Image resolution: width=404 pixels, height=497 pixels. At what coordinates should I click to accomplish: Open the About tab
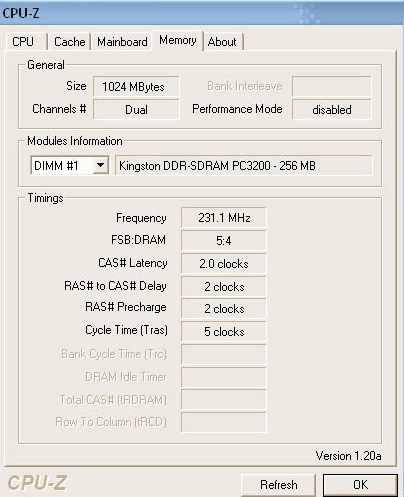point(222,42)
